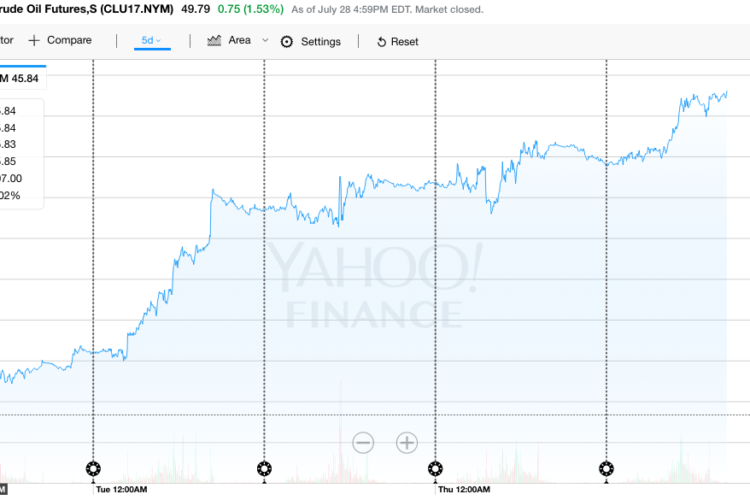
Task: Zoom in using the plus circle
Action: pos(407,442)
